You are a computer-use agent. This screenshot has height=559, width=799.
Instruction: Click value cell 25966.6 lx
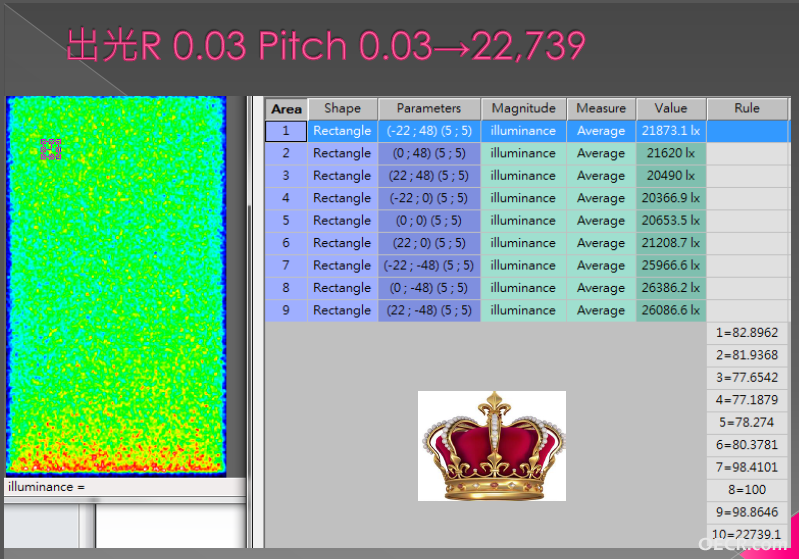point(671,265)
